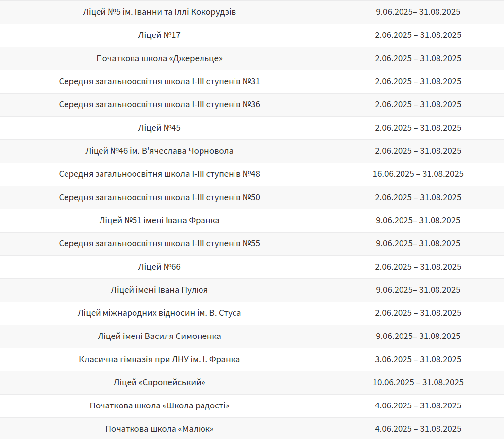Click the Ліцей №66 row name
The image size is (504, 439).
click(x=160, y=267)
